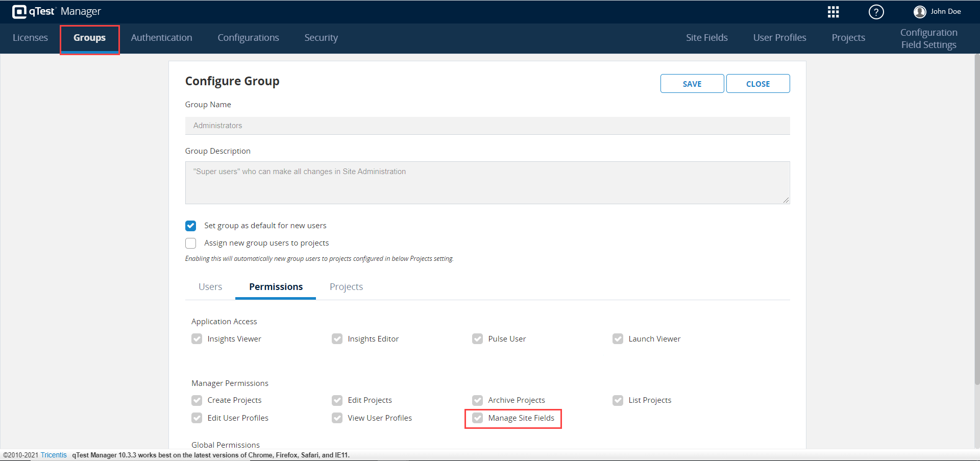Toggle the Launch Viewer checkbox
980x461 pixels.
point(618,339)
